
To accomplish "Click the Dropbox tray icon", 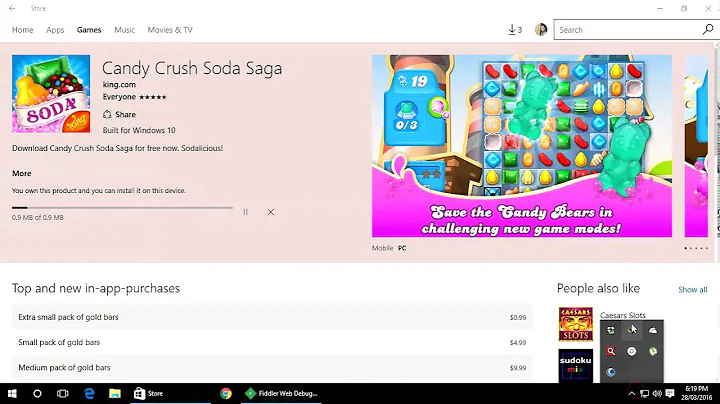I will [x=611, y=330].
